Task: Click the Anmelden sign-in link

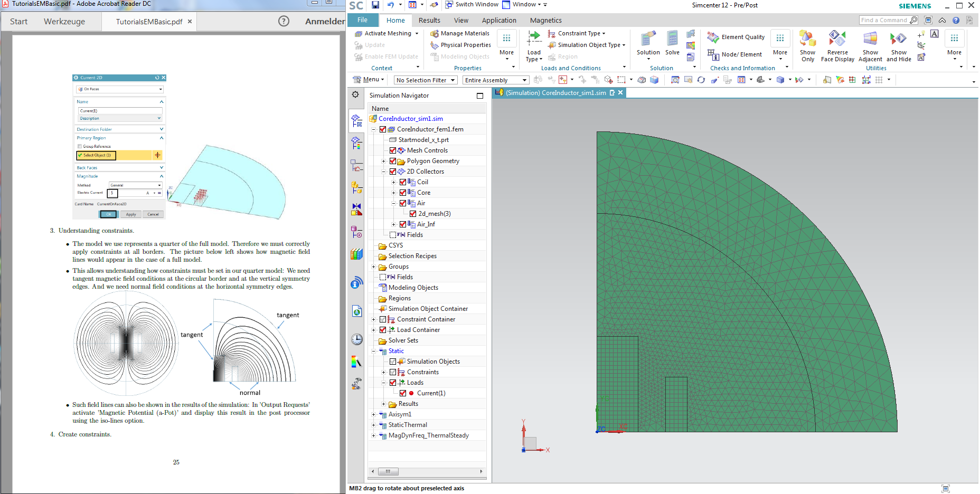Action: 325,21
